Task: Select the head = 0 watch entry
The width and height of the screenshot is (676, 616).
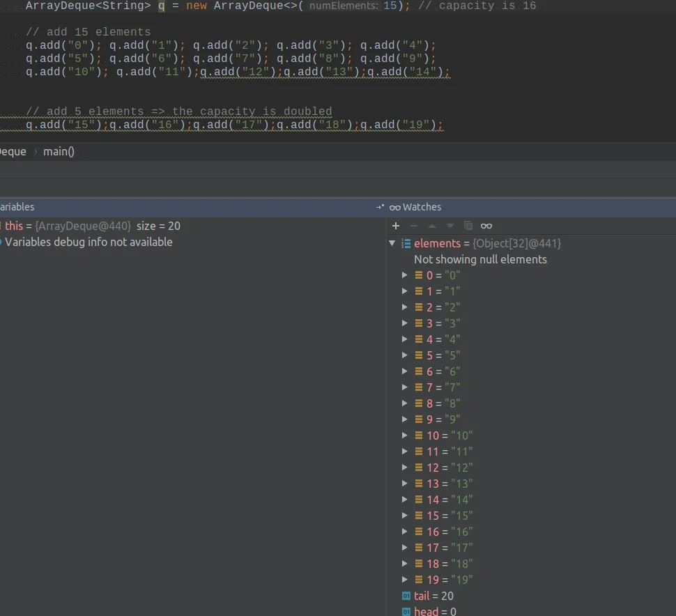Action: pos(435,611)
